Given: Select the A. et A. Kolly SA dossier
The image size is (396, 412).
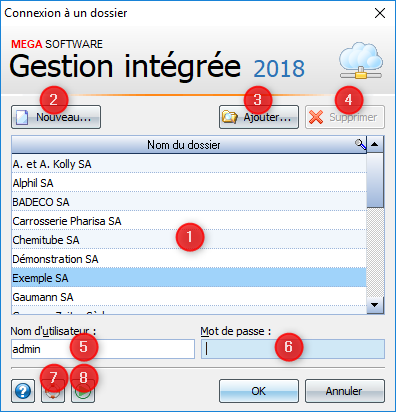Looking at the screenshot, I should point(189,164).
